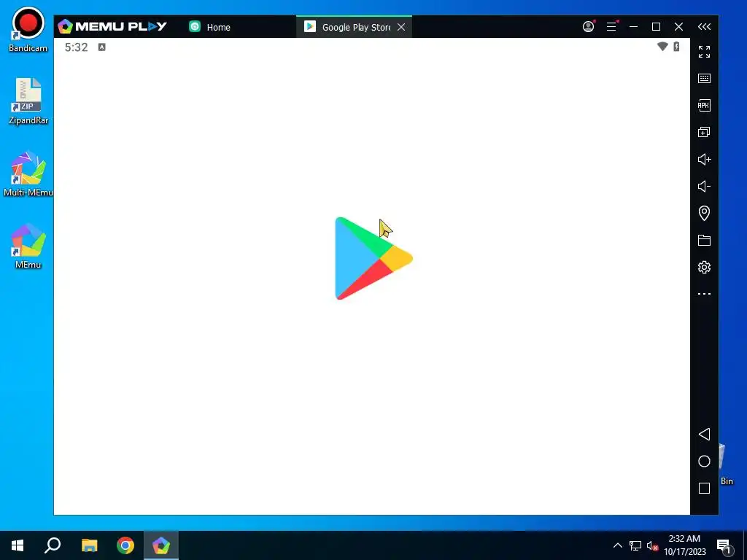Minimize the MEmu Play window

click(x=633, y=27)
